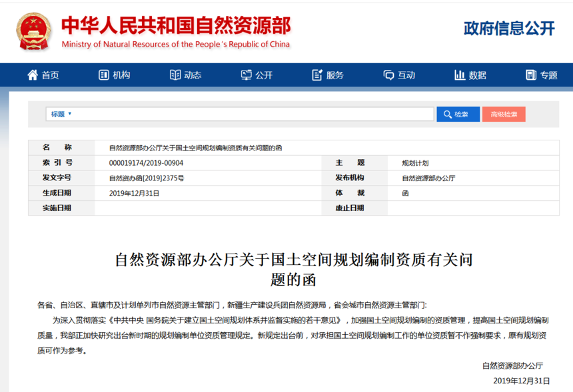The height and width of the screenshot is (392, 573).
Task: Open the 互动 section
Action: (399, 75)
